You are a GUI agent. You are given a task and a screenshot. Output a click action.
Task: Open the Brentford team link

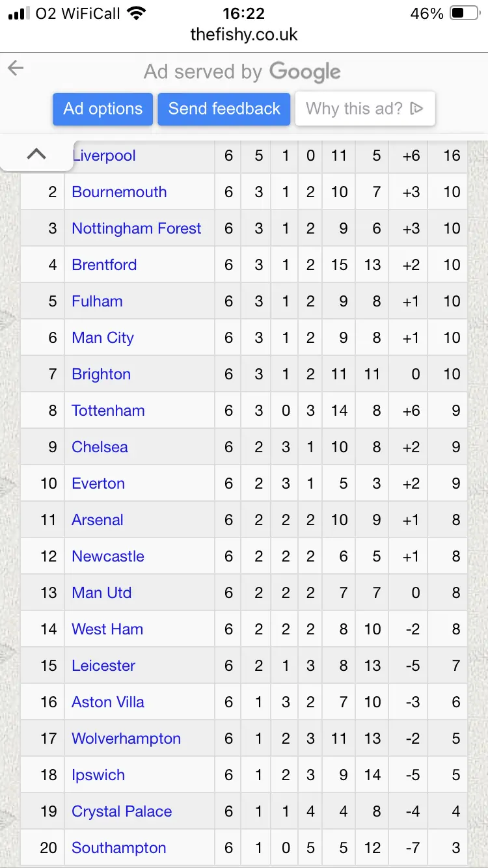click(x=104, y=265)
